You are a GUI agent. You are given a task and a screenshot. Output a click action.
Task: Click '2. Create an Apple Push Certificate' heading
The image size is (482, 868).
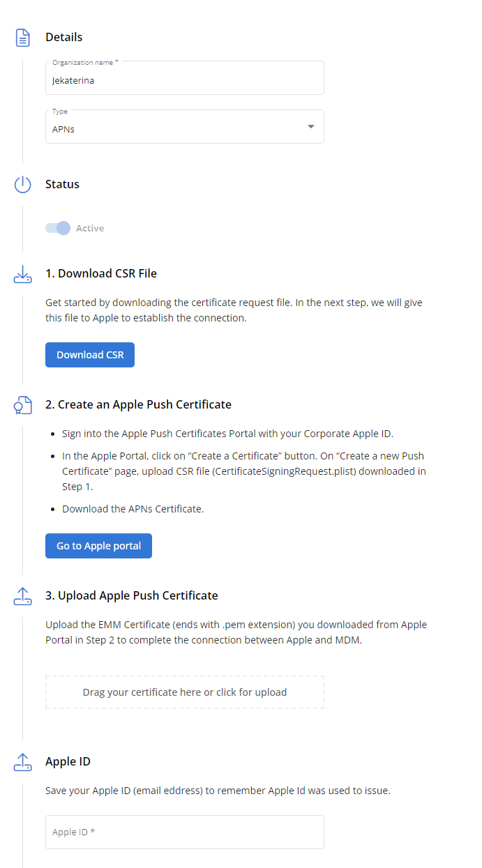click(x=138, y=405)
